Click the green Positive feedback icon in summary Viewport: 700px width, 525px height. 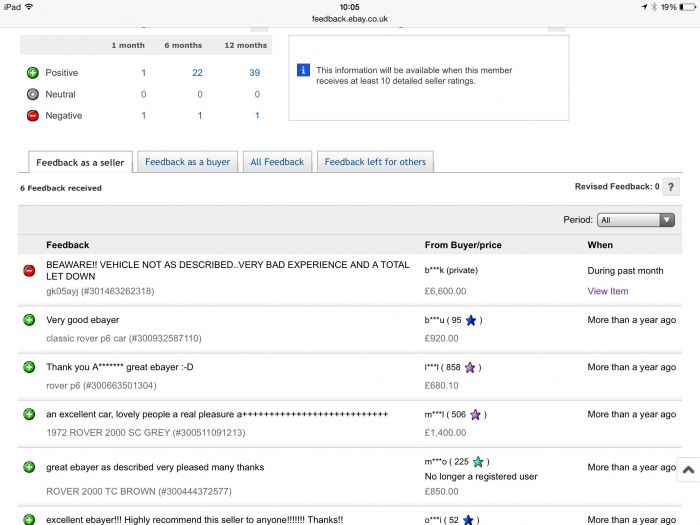click(x=33, y=72)
